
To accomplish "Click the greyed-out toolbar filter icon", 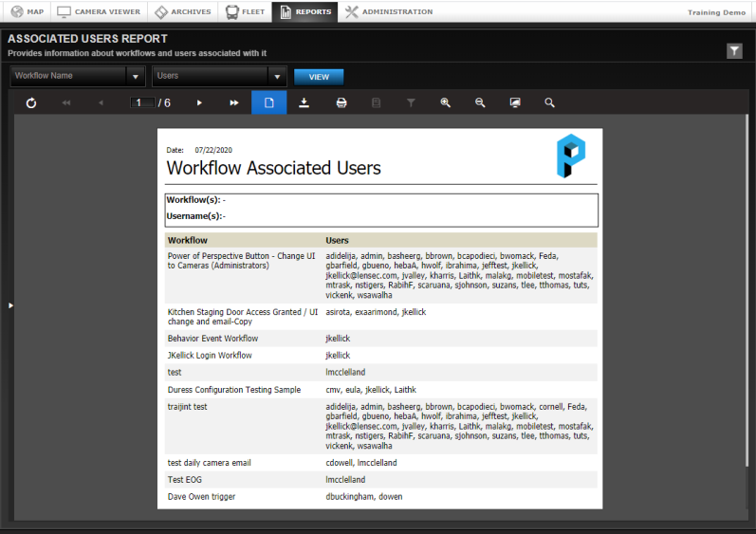I will 411,102.
